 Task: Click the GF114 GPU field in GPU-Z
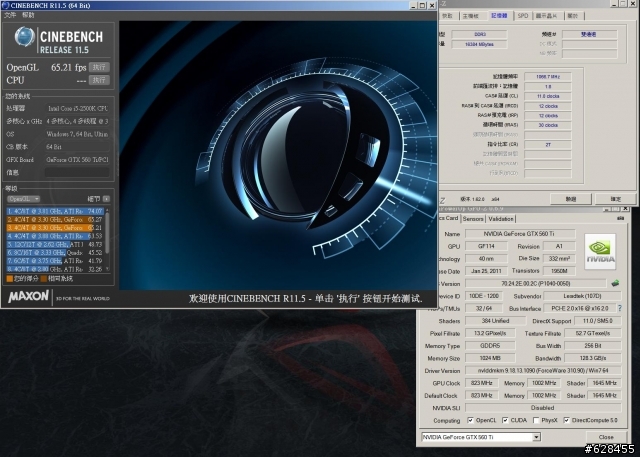click(x=487, y=246)
